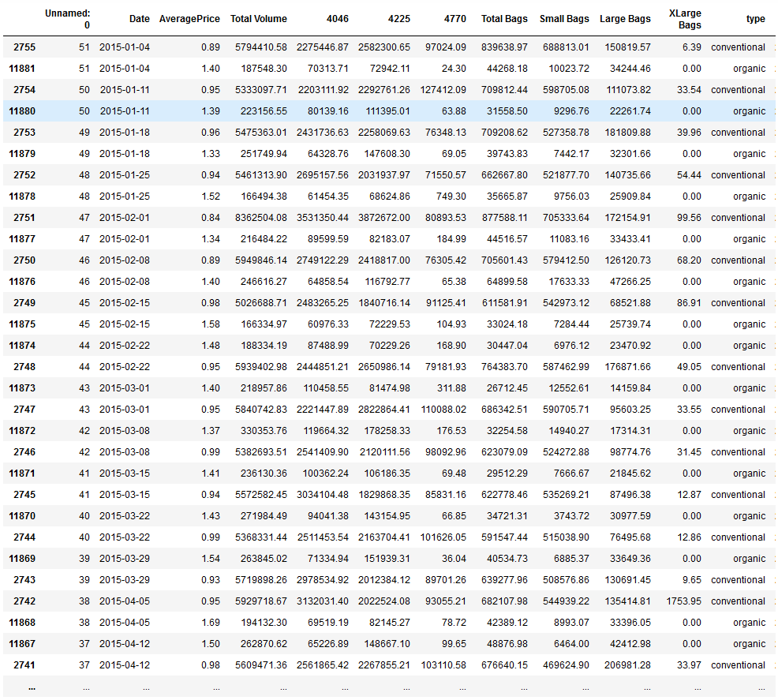Click Large Bags value 34244.46
Image resolution: width=778 pixels, height=700 pixels.
(630, 69)
